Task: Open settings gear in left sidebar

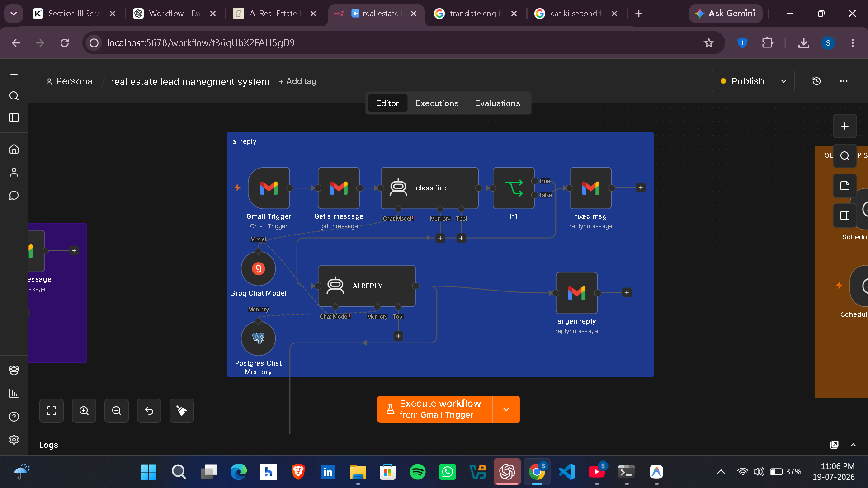Action: (x=14, y=440)
